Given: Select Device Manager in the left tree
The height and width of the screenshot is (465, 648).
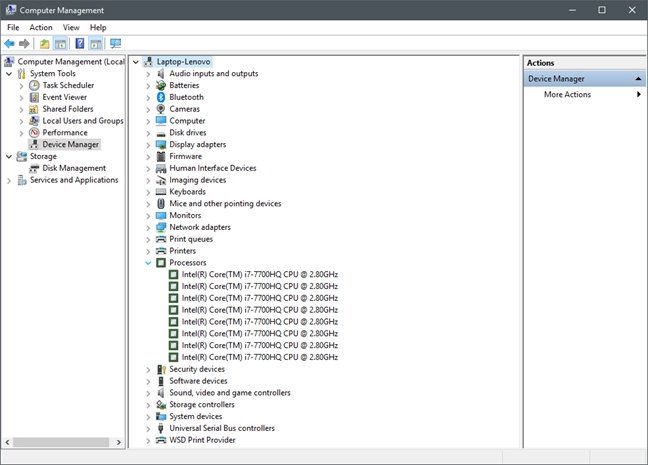Looking at the screenshot, I should point(71,145).
